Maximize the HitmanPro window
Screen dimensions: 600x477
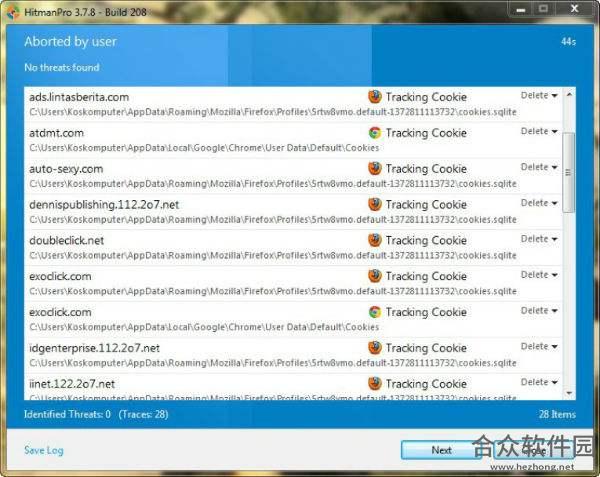(x=543, y=9)
